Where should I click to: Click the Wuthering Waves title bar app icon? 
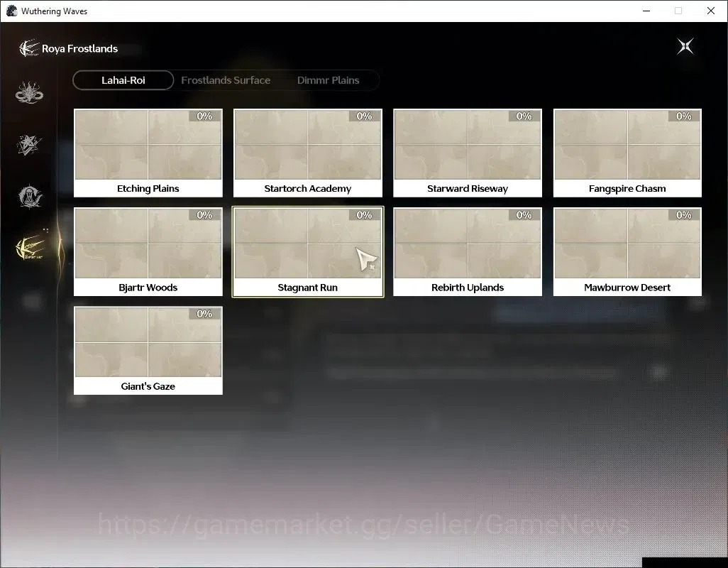pos(11,11)
